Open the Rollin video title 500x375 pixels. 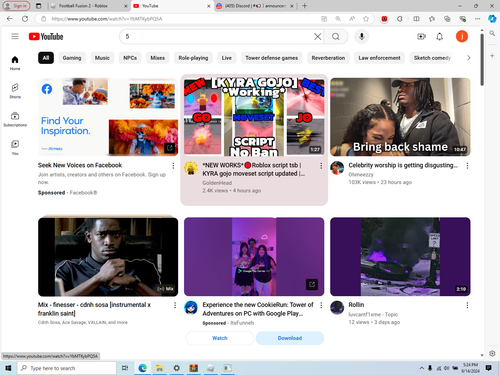pyautogui.click(x=356, y=305)
